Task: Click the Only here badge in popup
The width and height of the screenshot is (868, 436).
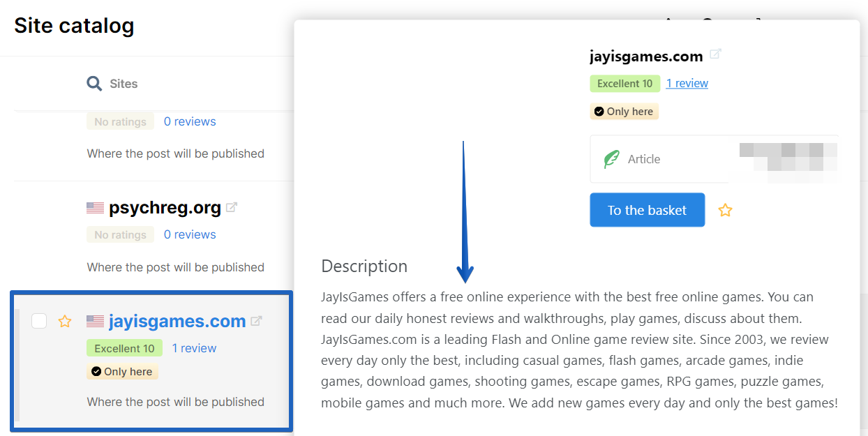Action: (x=624, y=112)
